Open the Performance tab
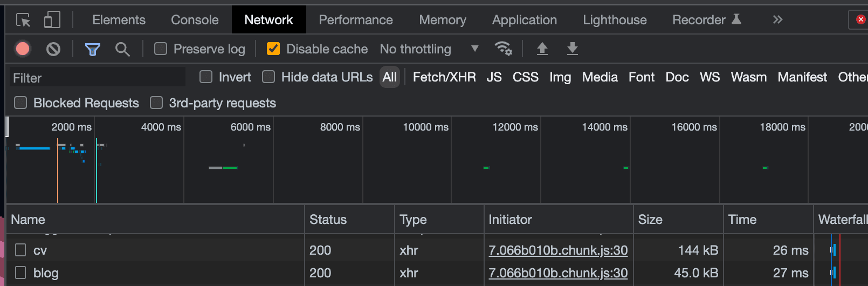 [355, 20]
